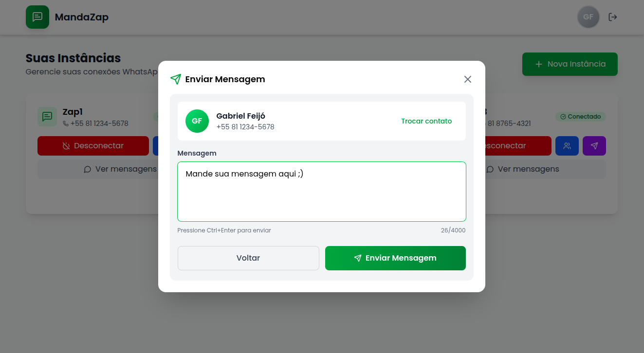Focus the Mensagem text area
Viewport: 644px width, 353px height.
click(322, 192)
